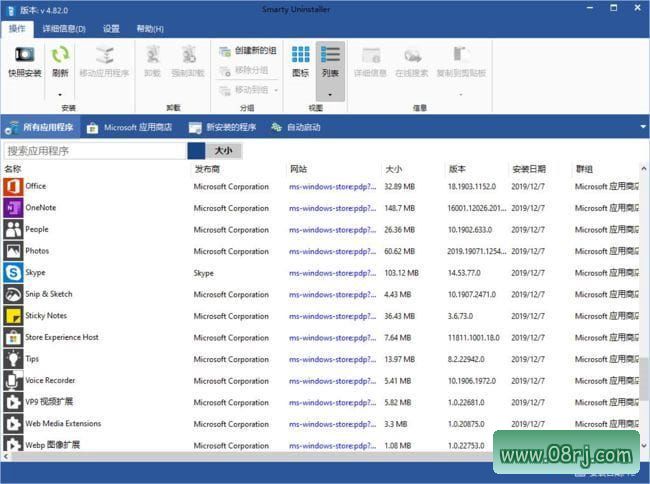Sort by the 网站 column header
This screenshot has height=484, width=650.
coord(298,169)
